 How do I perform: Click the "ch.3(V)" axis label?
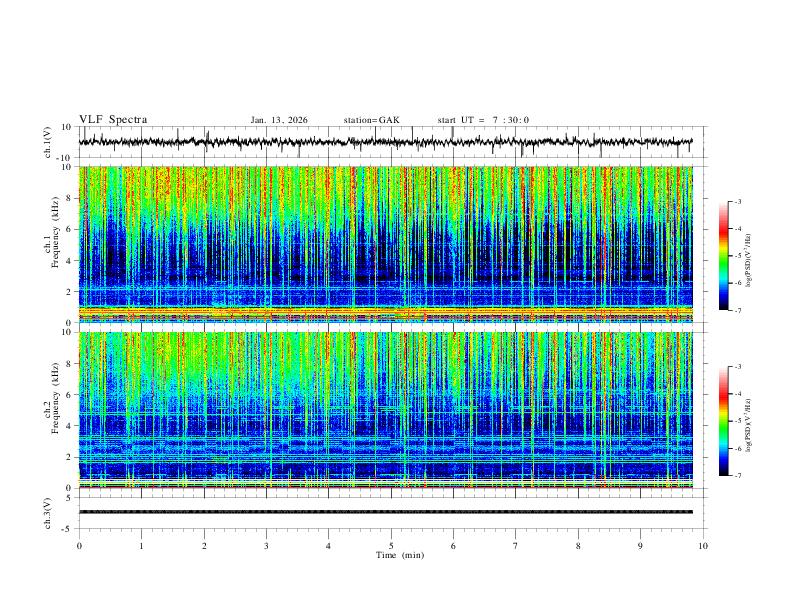[47, 513]
